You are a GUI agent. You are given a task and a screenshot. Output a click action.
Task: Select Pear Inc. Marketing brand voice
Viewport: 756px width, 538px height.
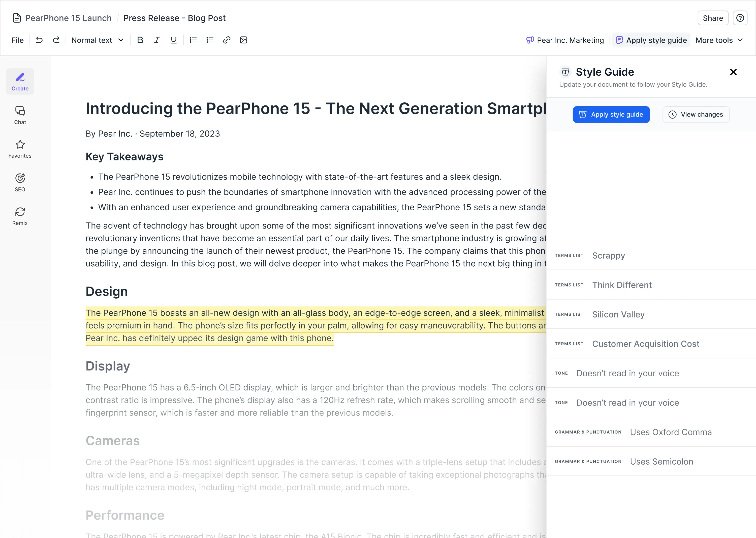[565, 40]
